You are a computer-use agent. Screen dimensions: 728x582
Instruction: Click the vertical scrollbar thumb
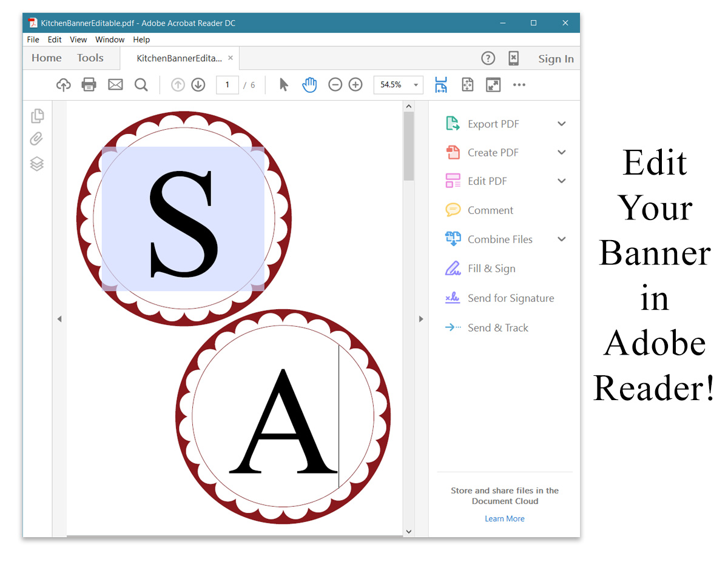click(408, 145)
